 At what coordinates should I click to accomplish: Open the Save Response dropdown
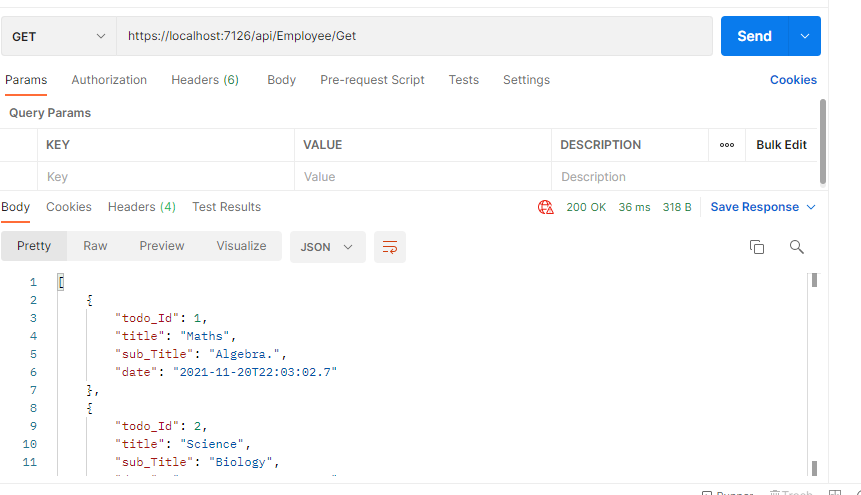(763, 207)
